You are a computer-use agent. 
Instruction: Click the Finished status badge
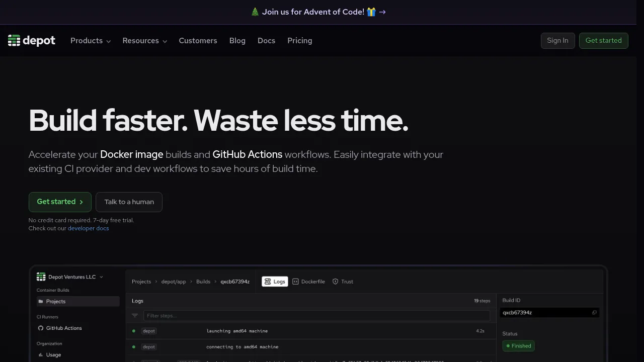point(518,346)
